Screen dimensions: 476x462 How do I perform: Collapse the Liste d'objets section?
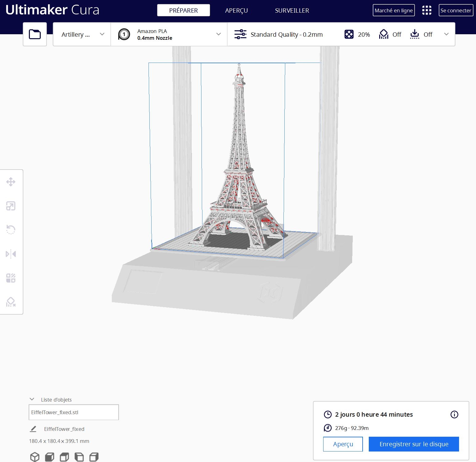coord(32,399)
